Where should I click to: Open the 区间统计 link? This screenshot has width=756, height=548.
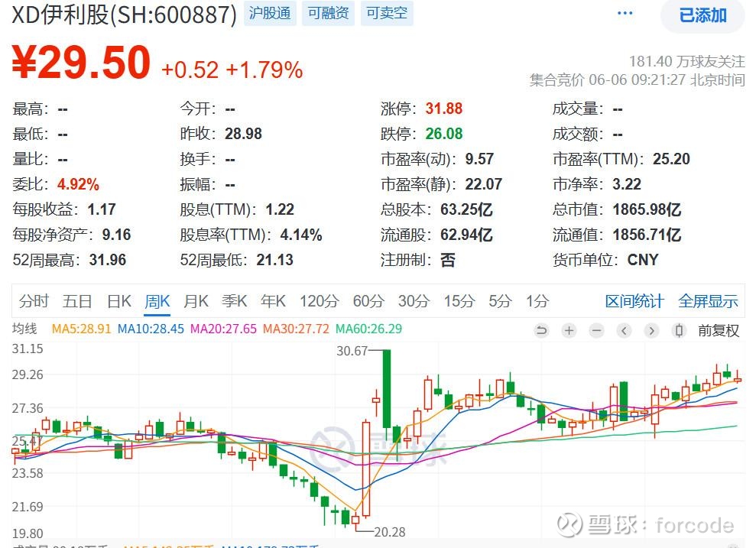click(634, 301)
